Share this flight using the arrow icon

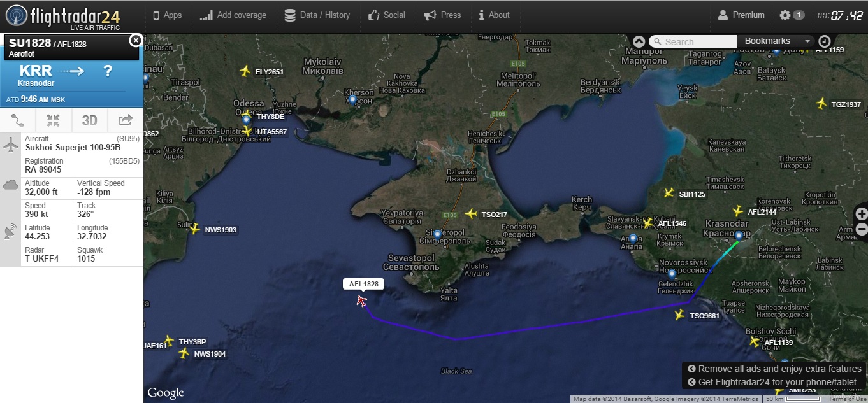click(126, 120)
